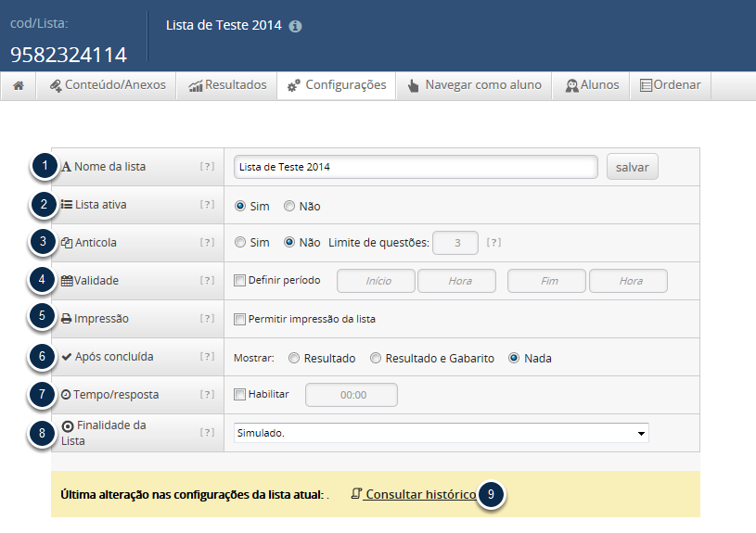Click the list code 9582324114
The width and height of the screenshot is (756, 533).
pos(69,55)
